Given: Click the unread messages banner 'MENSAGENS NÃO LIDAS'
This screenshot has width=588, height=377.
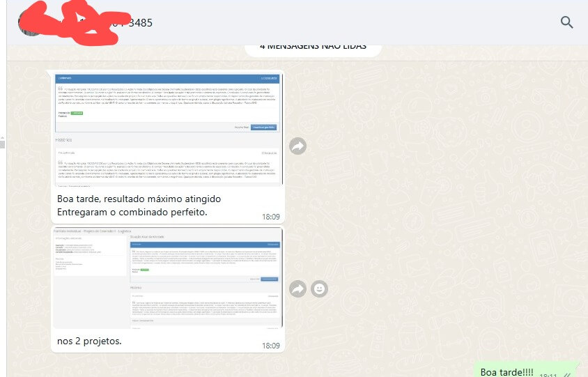Looking at the screenshot, I should [313, 47].
